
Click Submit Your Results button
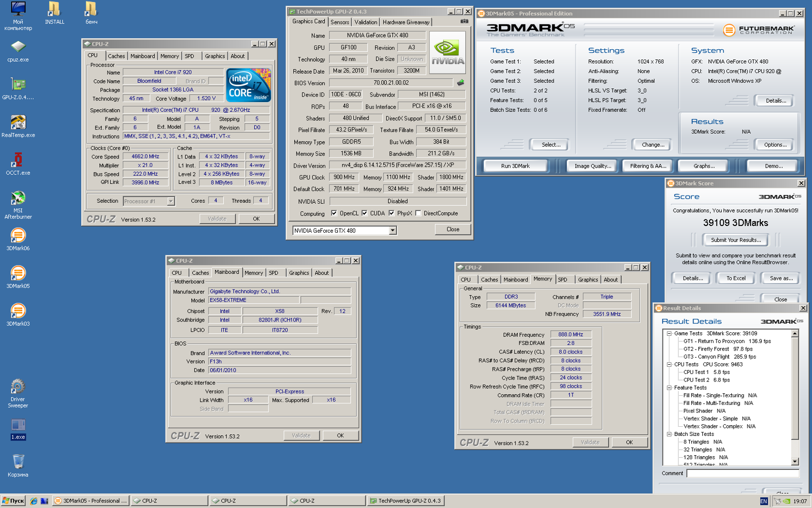tap(736, 240)
